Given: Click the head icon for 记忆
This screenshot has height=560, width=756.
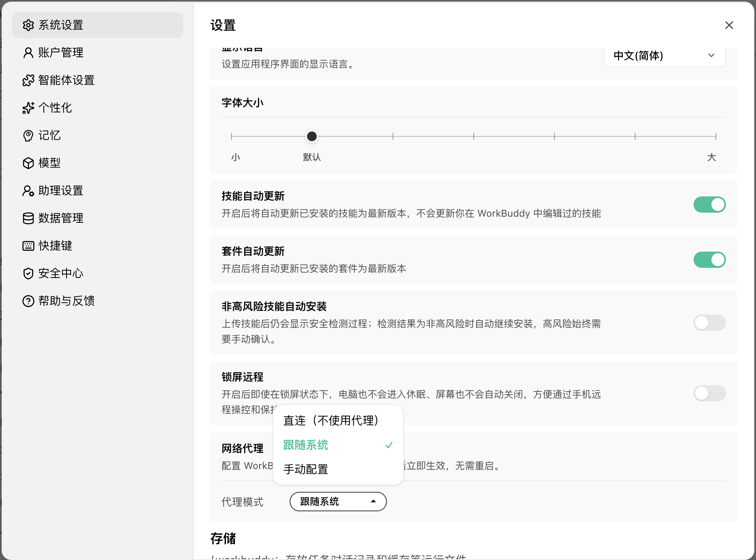Looking at the screenshot, I should [28, 136].
